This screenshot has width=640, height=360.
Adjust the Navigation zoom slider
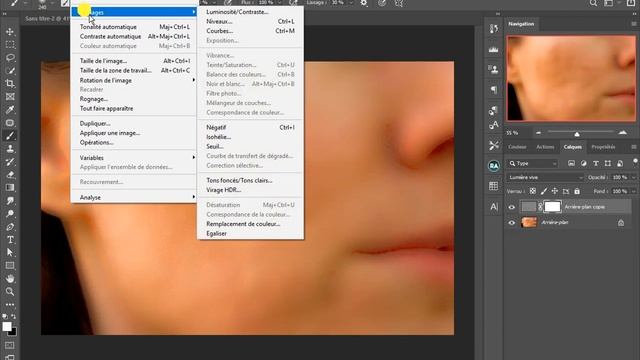577,133
